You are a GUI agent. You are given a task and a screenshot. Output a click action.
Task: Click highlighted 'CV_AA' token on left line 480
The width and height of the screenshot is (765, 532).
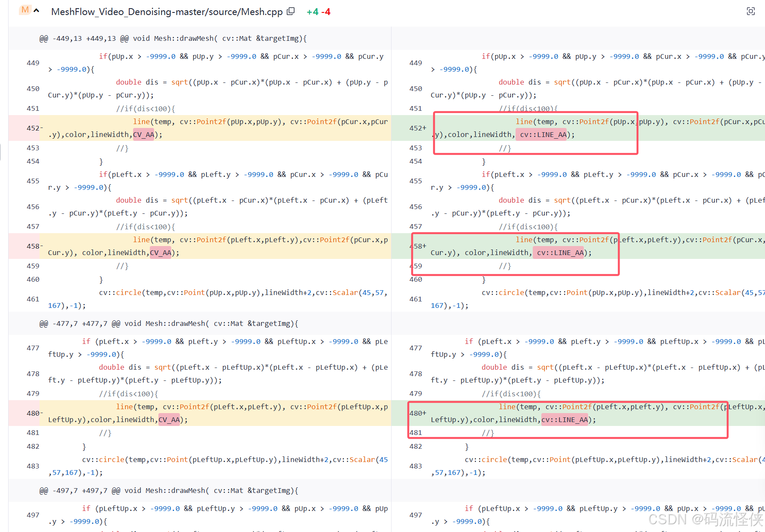tap(169, 420)
